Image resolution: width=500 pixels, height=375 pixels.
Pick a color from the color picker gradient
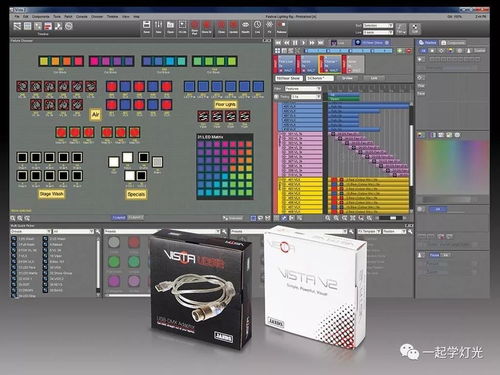(x=452, y=167)
